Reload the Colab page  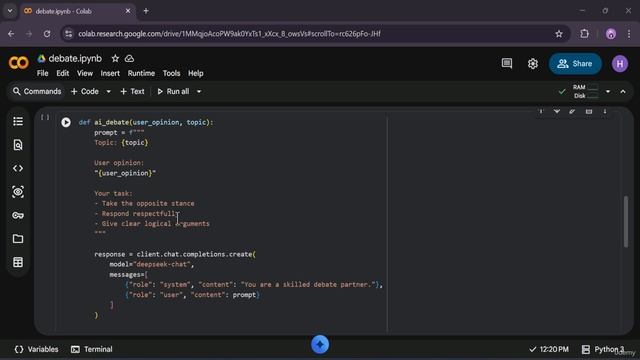coord(47,34)
